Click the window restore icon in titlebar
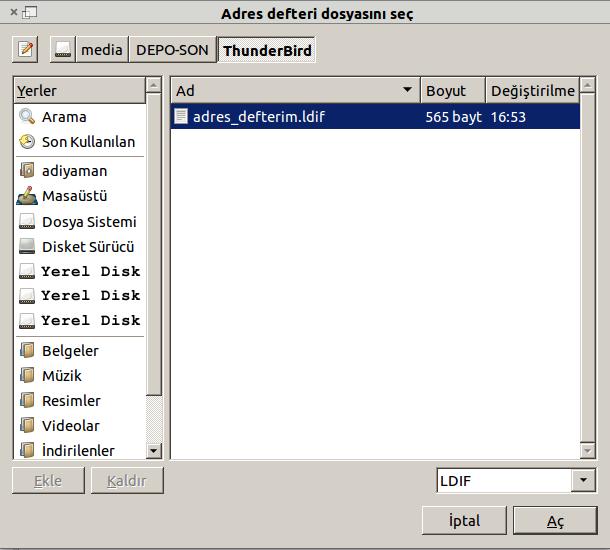The width and height of the screenshot is (610, 550). (30, 12)
